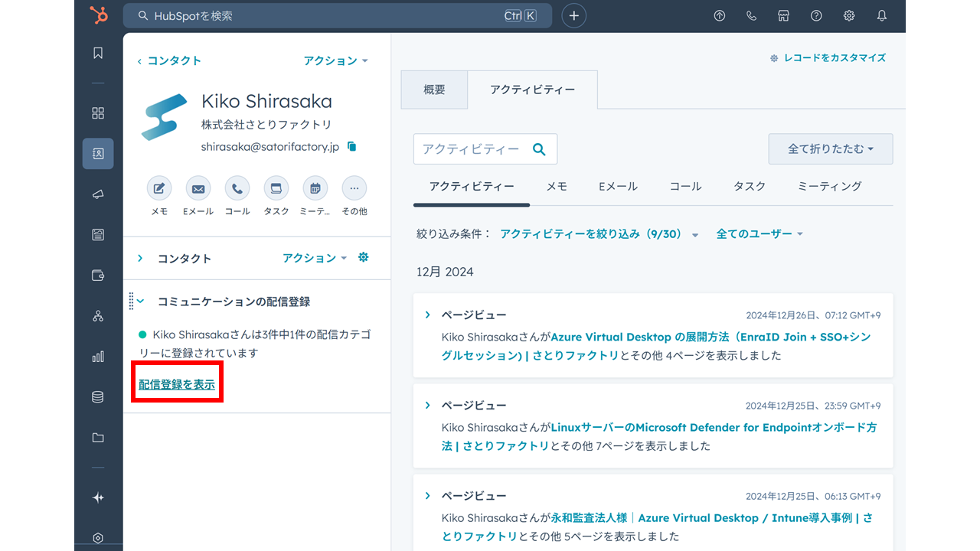The height and width of the screenshot is (551, 980).
Task: Switch to the メモ timeline tab
Action: click(557, 186)
